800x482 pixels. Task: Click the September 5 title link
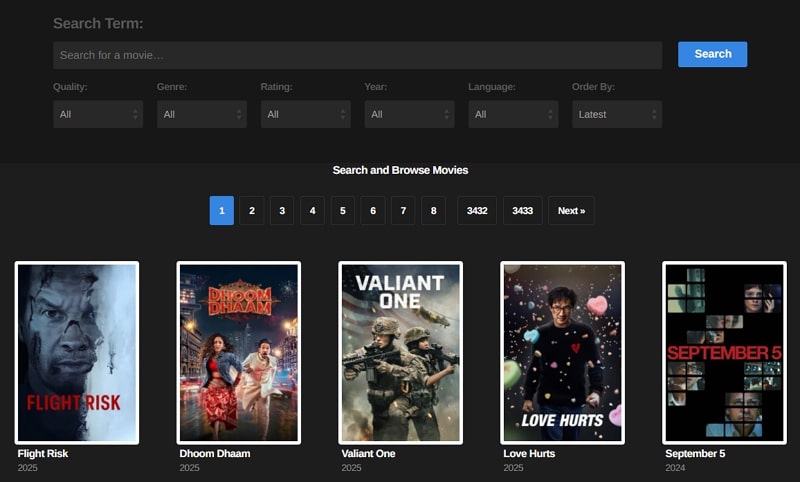695,453
